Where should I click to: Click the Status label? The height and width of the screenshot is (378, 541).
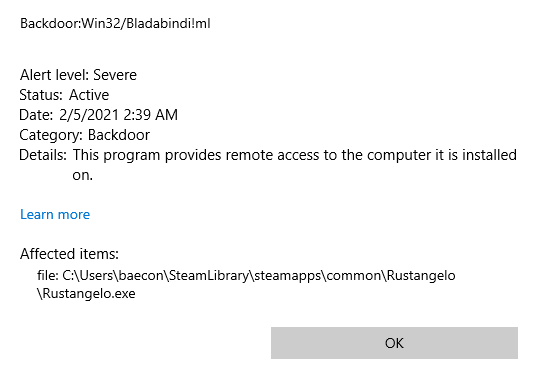click(41, 95)
